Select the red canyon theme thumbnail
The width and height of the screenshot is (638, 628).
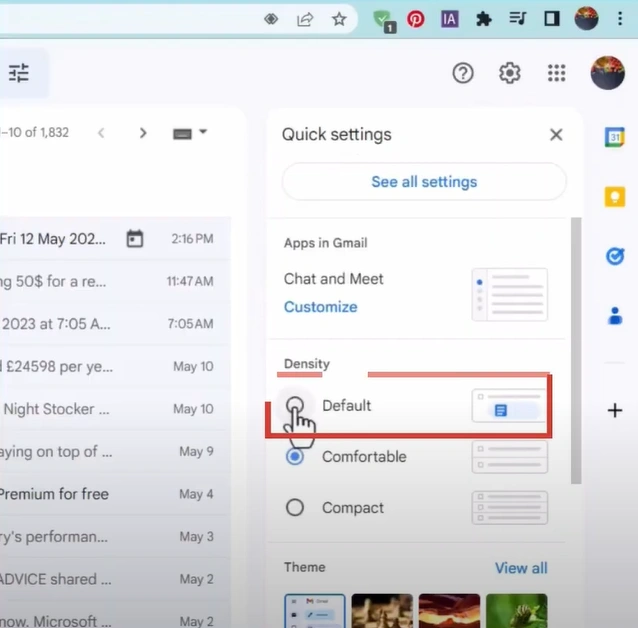[449, 611]
